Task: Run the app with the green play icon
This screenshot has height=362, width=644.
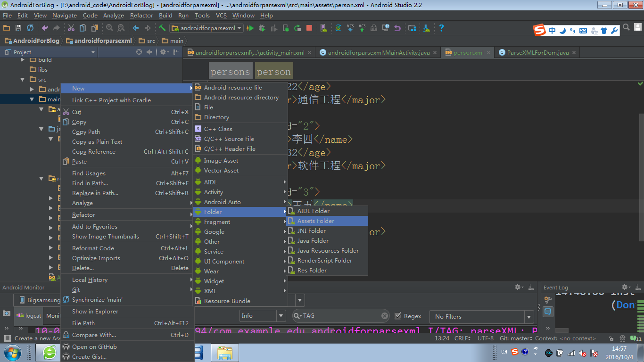Action: pos(250,28)
